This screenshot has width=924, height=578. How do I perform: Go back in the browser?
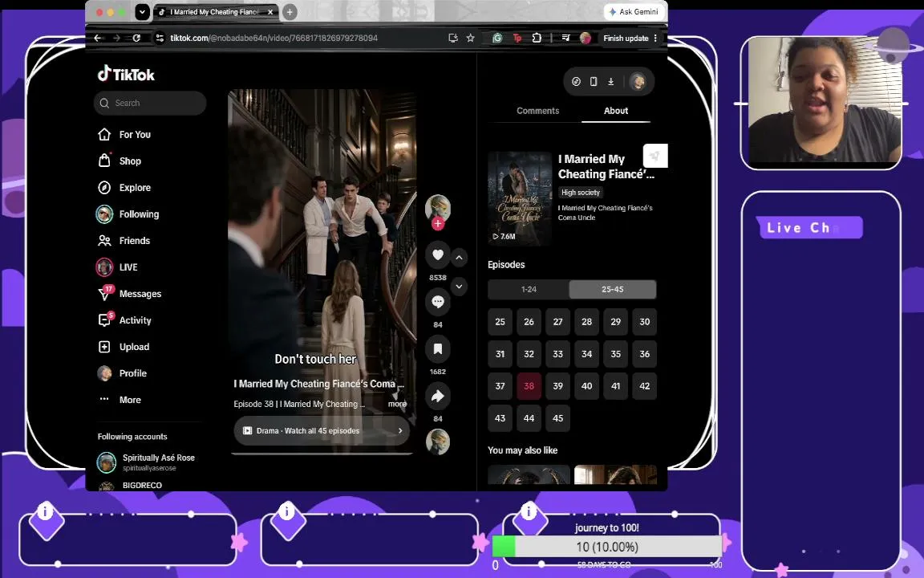(x=98, y=38)
